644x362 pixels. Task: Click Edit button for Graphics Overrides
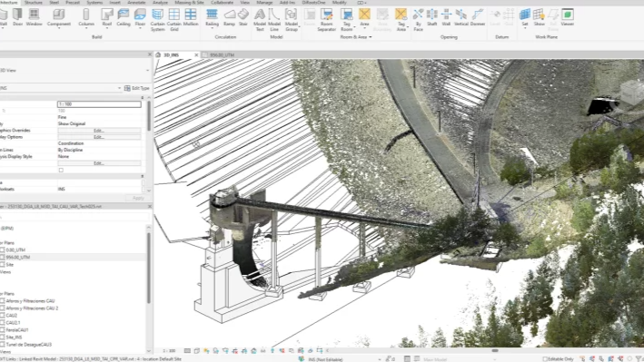[99, 131]
